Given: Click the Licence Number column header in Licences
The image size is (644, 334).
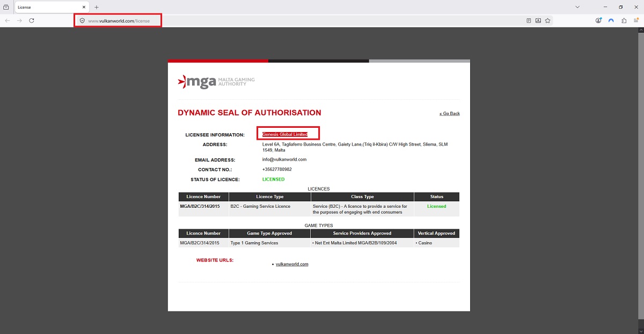Looking at the screenshot, I should coord(203,197).
